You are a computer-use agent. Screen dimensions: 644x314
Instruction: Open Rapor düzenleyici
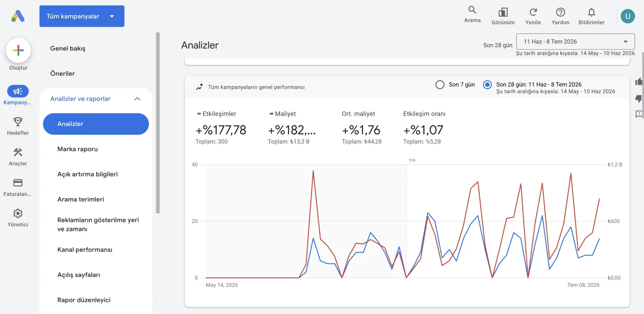click(84, 300)
